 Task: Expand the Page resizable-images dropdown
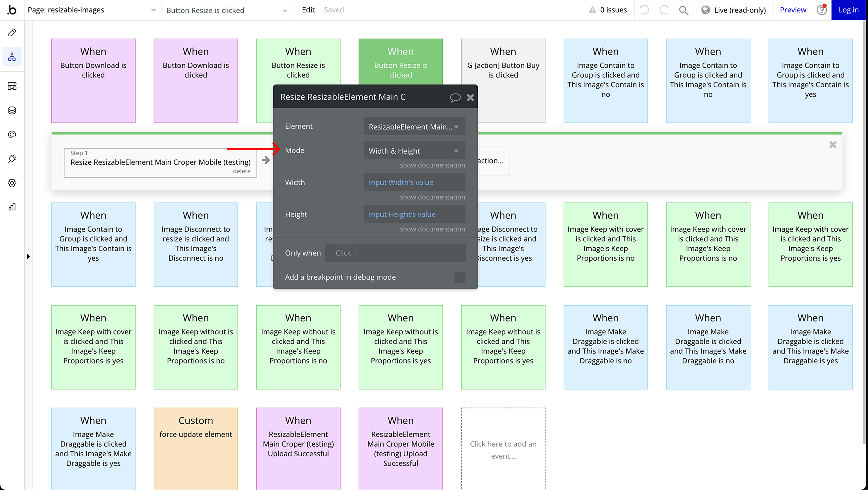pyautogui.click(x=92, y=10)
